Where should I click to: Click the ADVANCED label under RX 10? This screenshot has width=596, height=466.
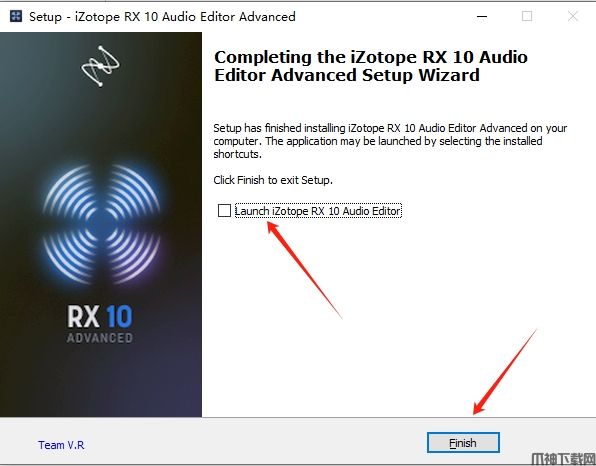coord(100,338)
